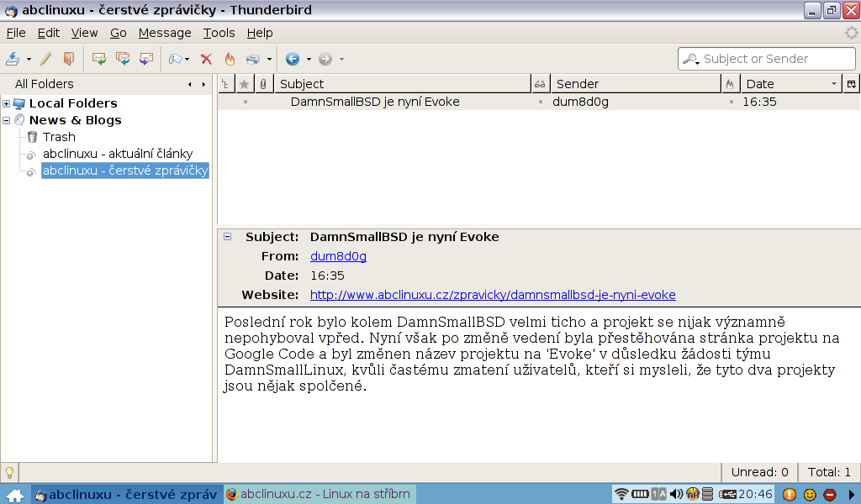Click the Write new message pencil icon

46,59
